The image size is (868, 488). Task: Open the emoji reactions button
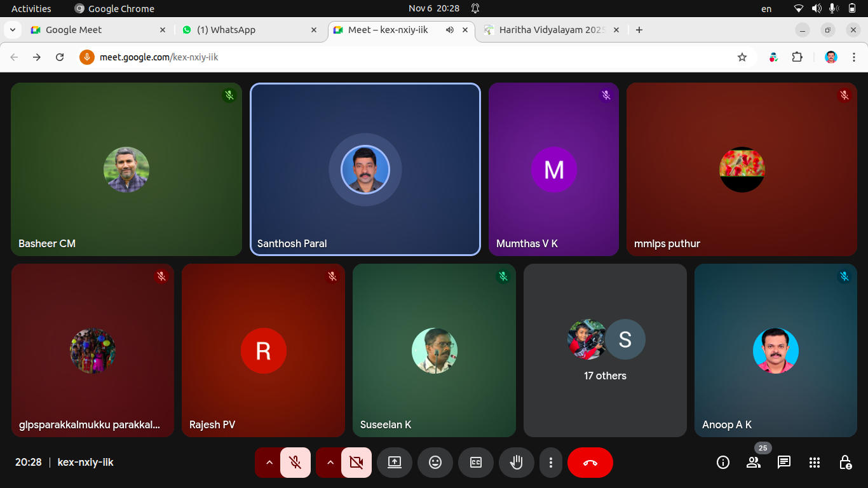(x=435, y=463)
